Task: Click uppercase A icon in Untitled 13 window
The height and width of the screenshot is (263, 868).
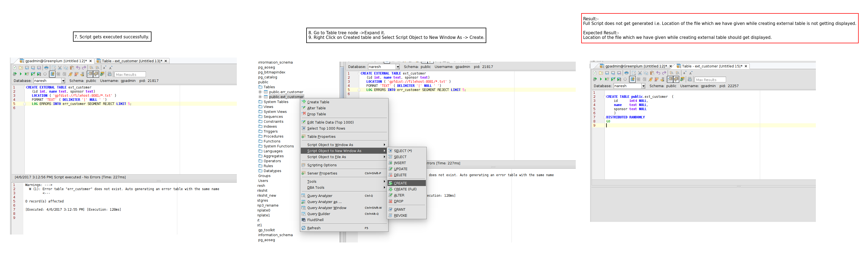Action: click(111, 68)
